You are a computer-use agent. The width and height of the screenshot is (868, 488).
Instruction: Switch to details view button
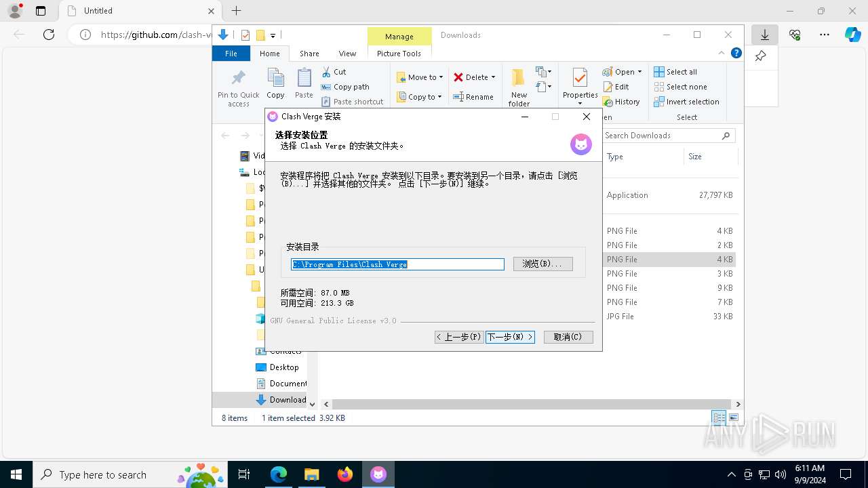click(719, 418)
